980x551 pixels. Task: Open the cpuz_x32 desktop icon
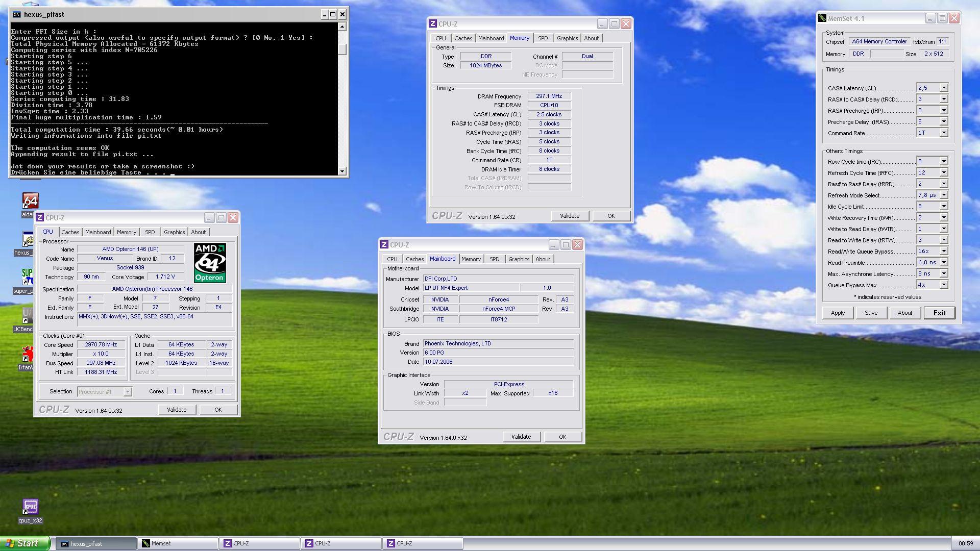[x=30, y=507]
